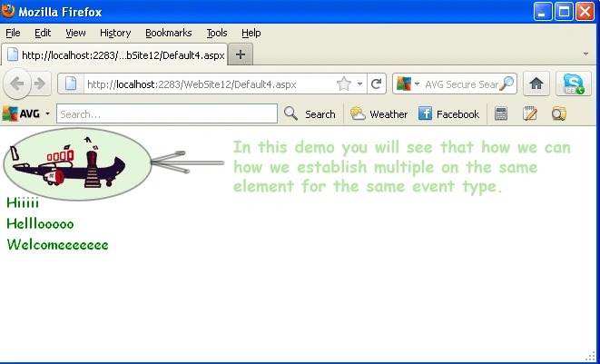This screenshot has height=364, width=600.
Task: Click the AVG logo in the toolbar
Action: pos(21,113)
